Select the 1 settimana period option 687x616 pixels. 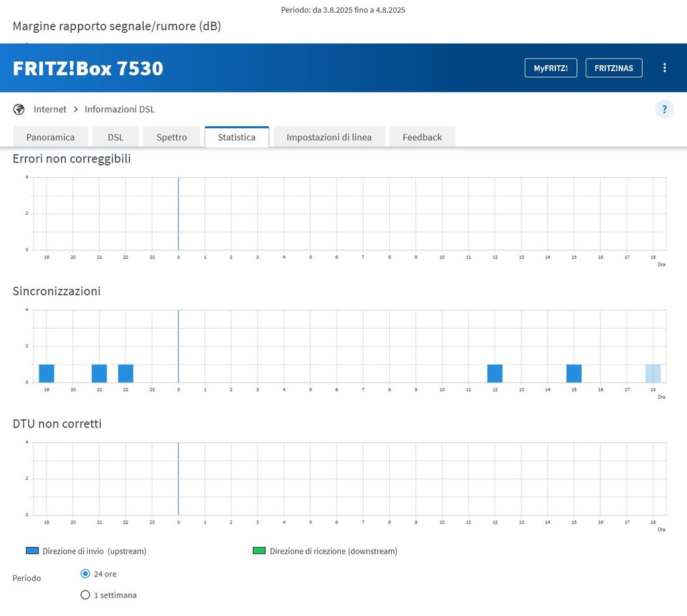click(85, 595)
